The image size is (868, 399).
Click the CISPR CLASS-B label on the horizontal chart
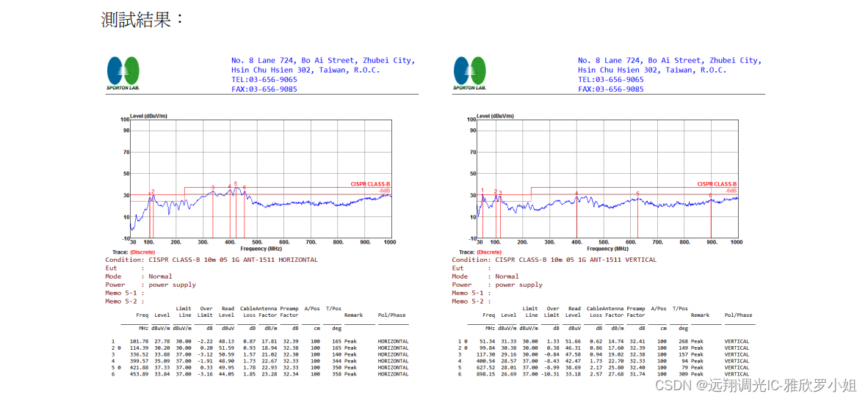370,184
